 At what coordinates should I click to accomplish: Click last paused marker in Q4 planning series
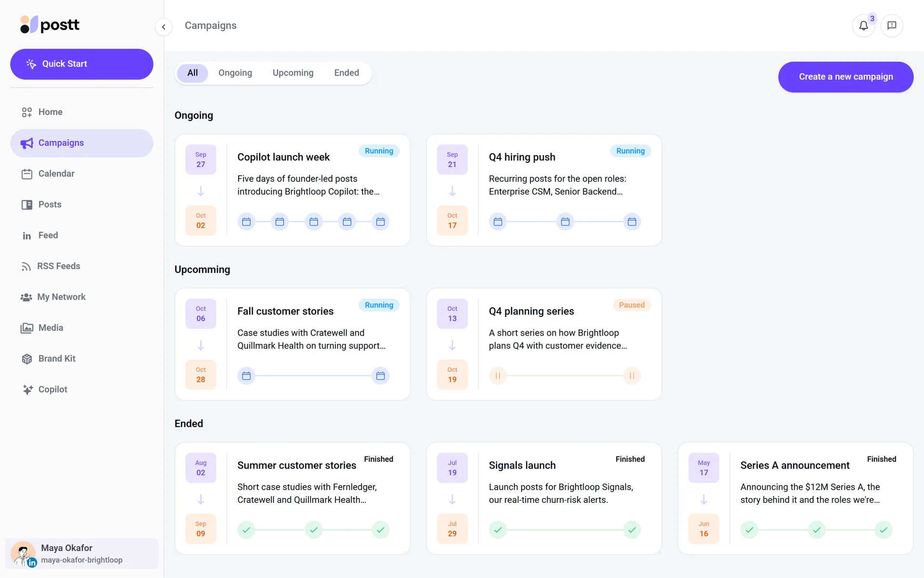click(x=632, y=376)
